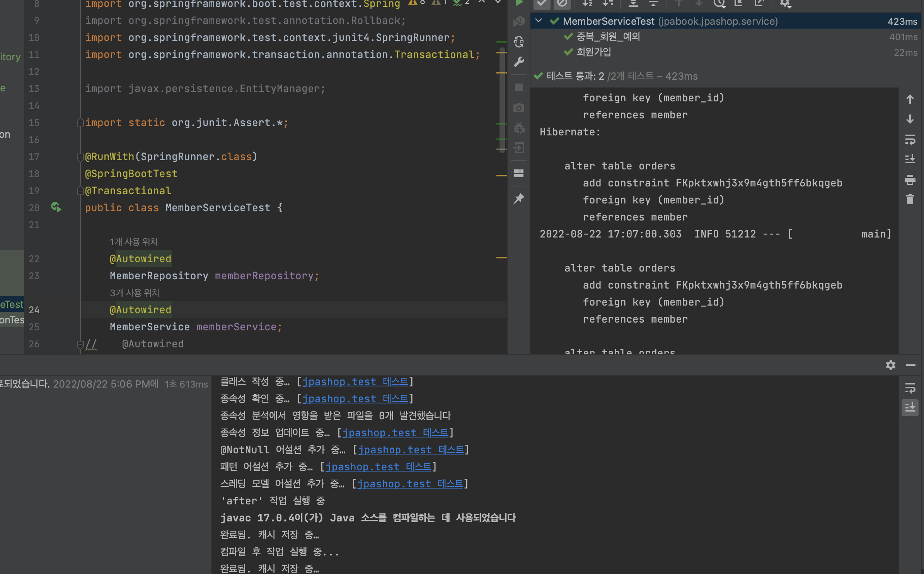Toggle show ignored tests button
Screen dimensions: 924x574
click(562, 4)
